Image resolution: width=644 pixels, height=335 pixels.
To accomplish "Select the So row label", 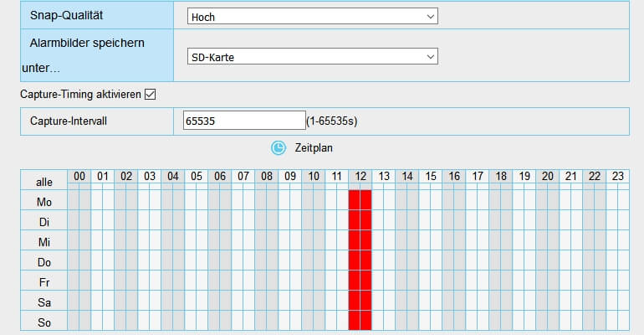I will (x=43, y=322).
